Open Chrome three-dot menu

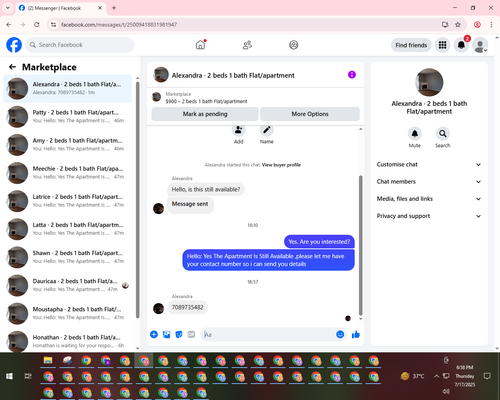(491, 24)
